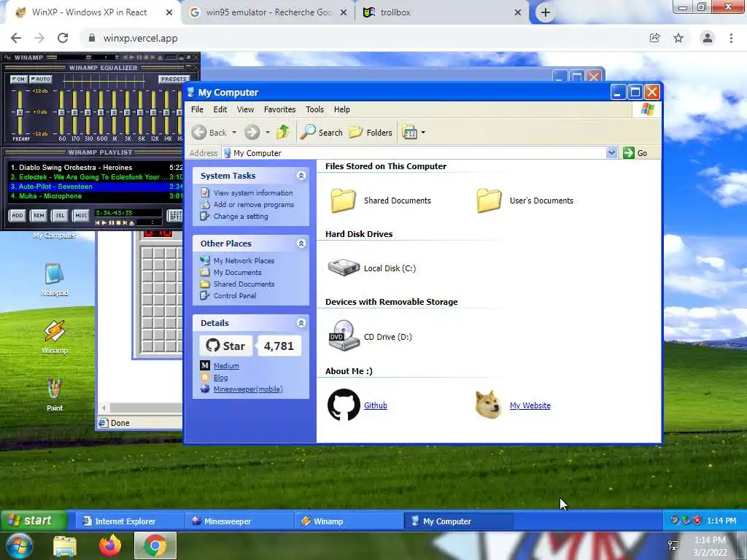Reload the winxp.vercel.app page

[63, 38]
